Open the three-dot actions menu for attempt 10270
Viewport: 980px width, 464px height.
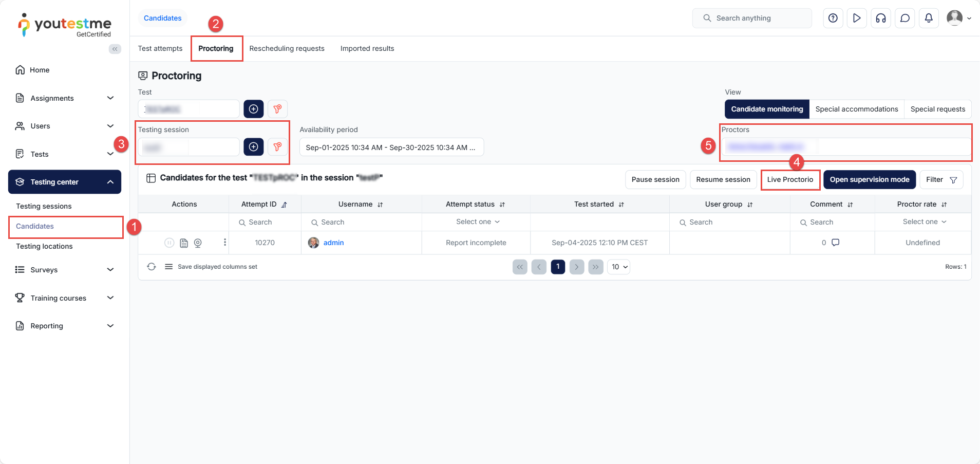pos(225,243)
